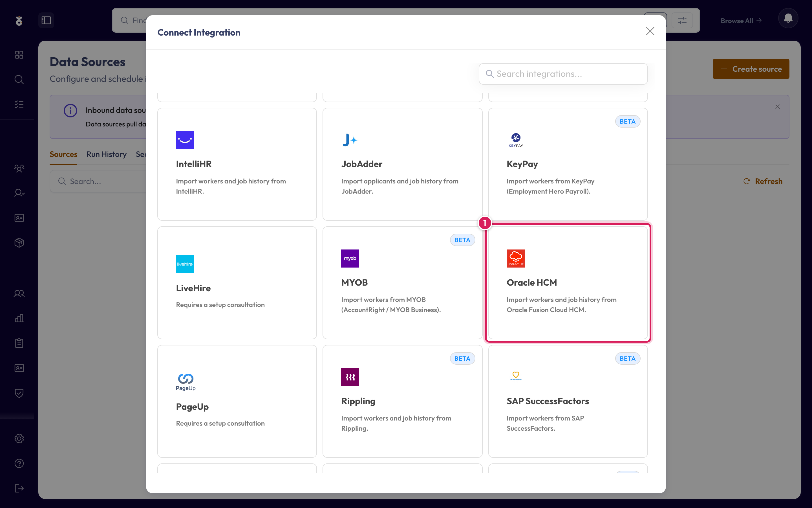
Task: Open the shield check icon in sidebar
Action: pos(19,393)
